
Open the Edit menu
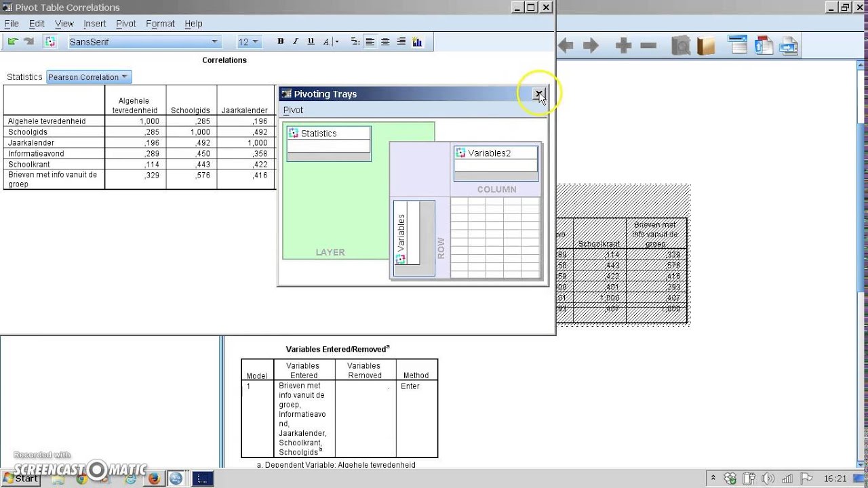[37, 23]
